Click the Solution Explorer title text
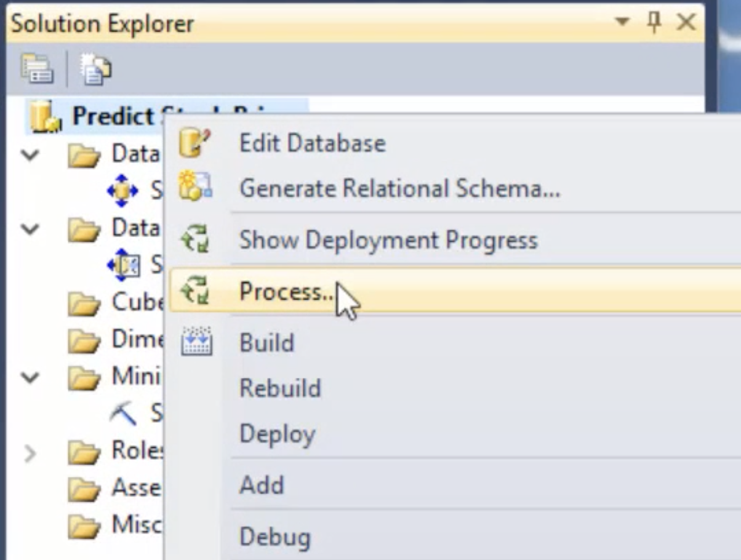 tap(102, 24)
